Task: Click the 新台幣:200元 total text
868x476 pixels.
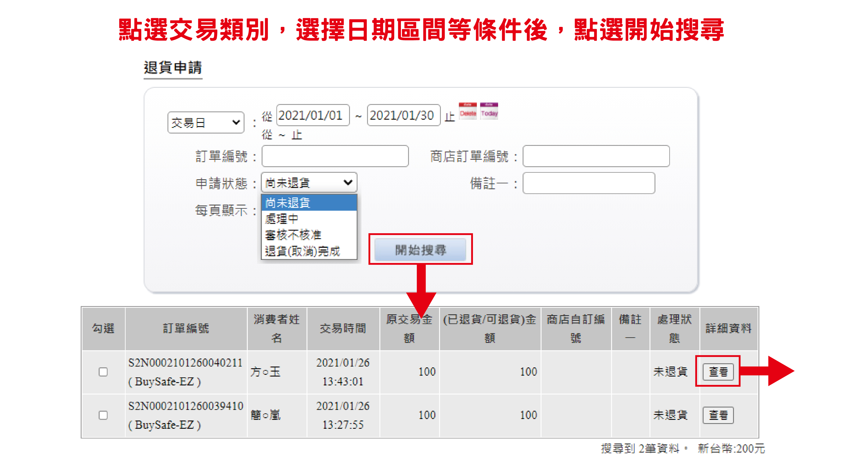Action: [x=732, y=448]
